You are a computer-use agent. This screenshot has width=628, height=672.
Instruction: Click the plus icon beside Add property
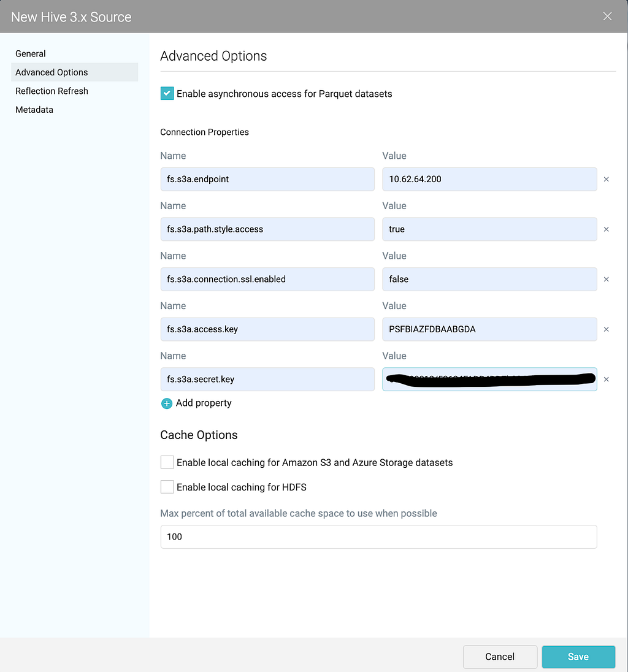click(x=167, y=403)
